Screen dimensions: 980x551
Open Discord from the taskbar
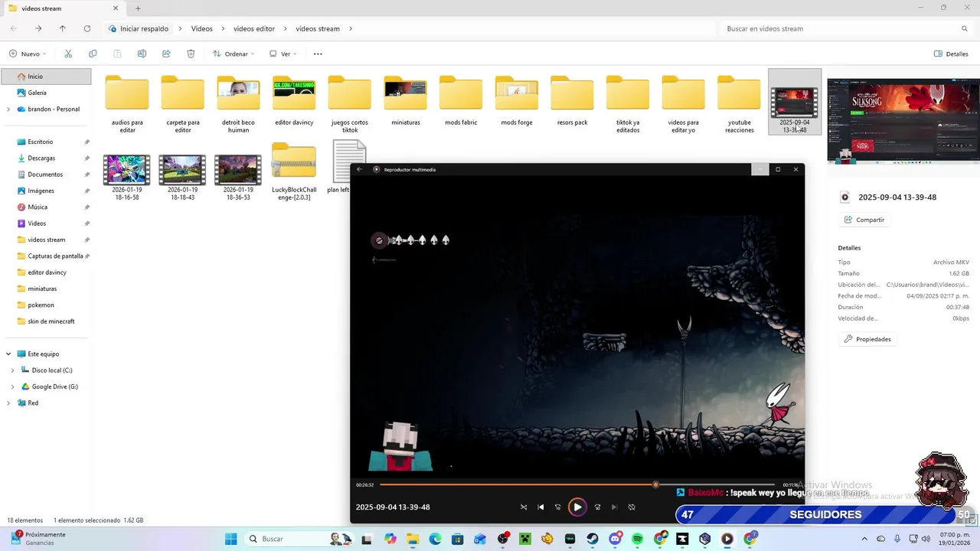point(615,539)
